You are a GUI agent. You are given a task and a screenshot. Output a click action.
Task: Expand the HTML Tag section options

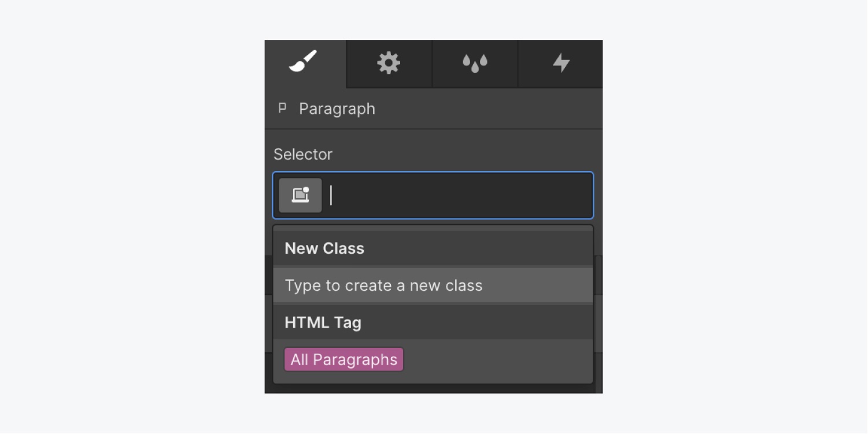click(x=323, y=322)
